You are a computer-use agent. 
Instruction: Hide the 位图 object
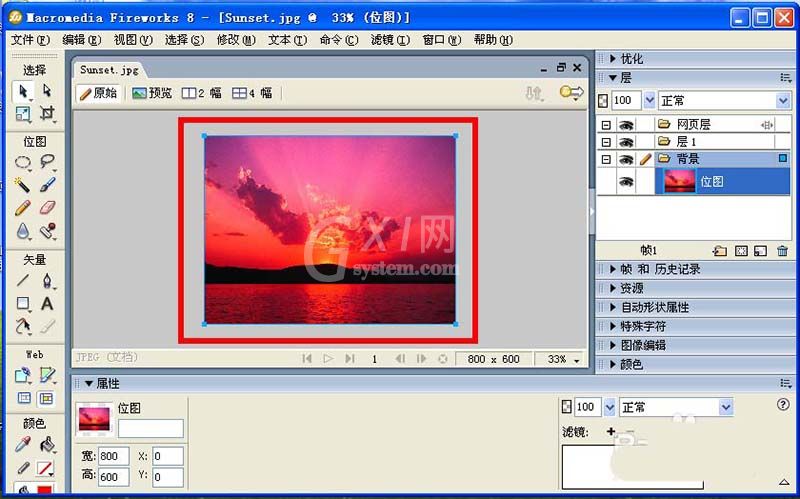[x=626, y=182]
